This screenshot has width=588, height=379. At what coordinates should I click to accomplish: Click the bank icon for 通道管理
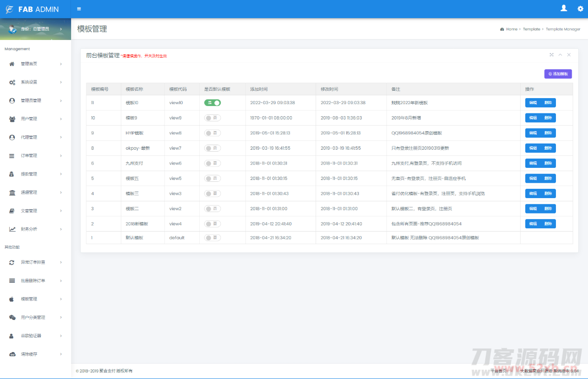click(x=12, y=193)
